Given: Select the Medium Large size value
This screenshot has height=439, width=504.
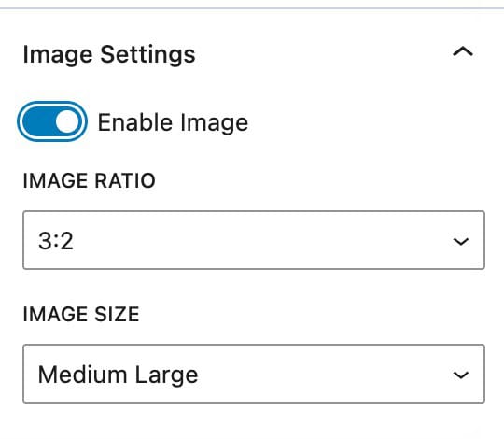Looking at the screenshot, I should [x=118, y=375].
